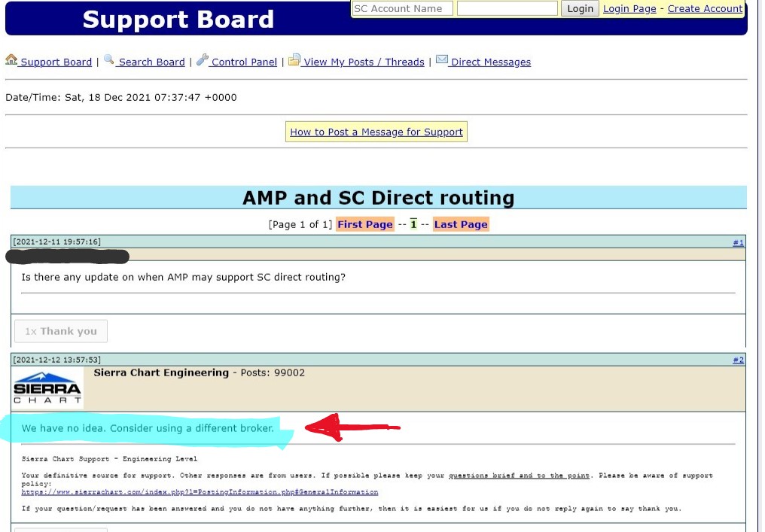765x532 pixels.
Task: Click the Login button
Action: pyautogui.click(x=580, y=8)
